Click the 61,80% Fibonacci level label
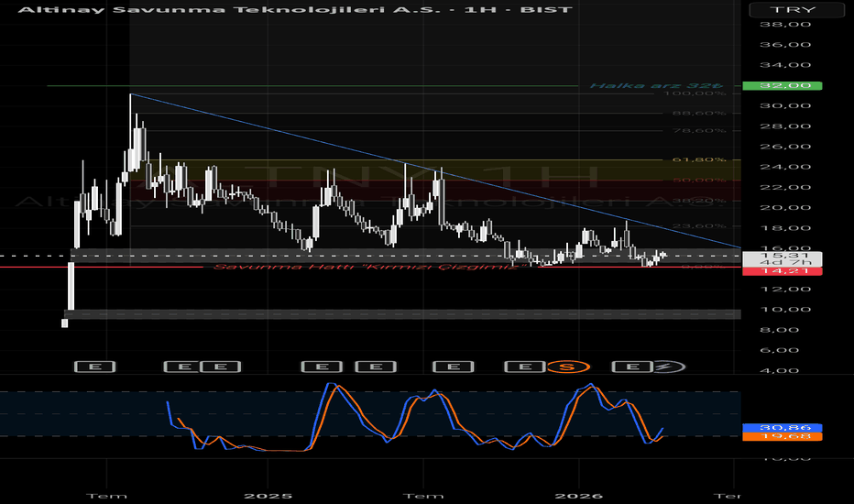The height and width of the screenshot is (504, 854). (x=699, y=159)
